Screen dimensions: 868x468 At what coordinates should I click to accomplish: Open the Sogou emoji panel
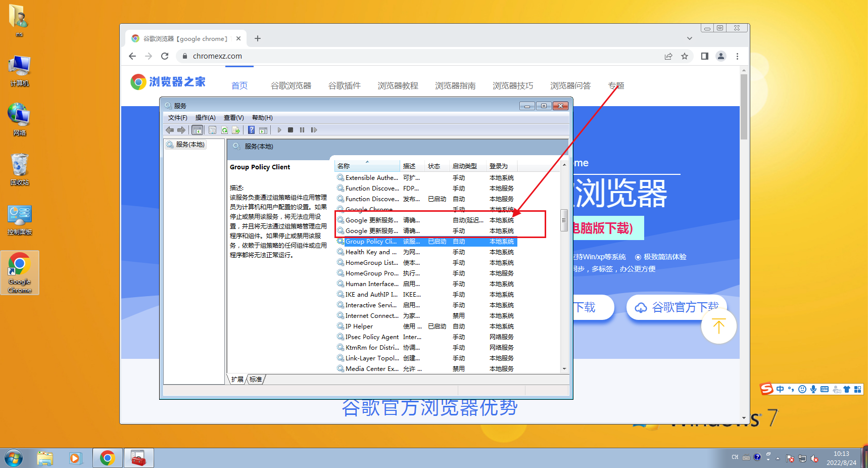802,389
